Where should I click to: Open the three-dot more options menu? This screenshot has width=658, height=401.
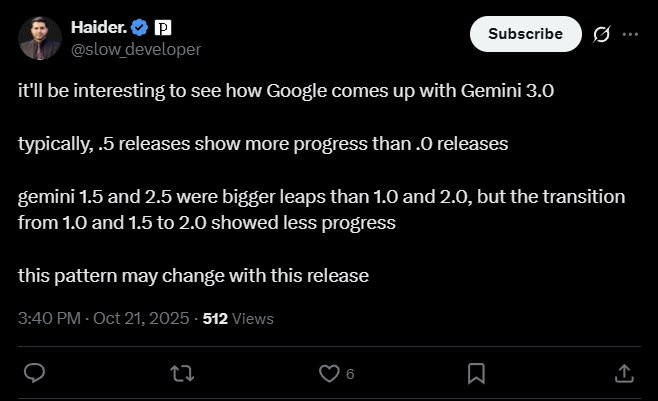[x=630, y=34]
